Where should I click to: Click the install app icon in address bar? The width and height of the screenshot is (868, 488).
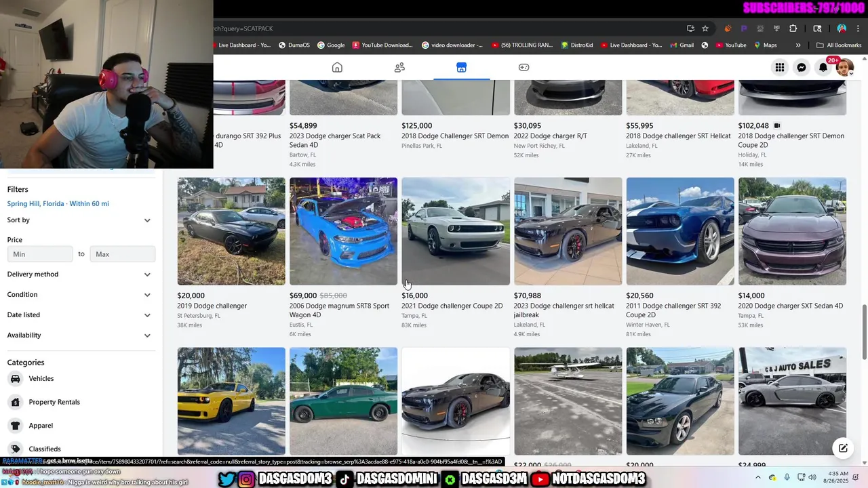690,28
